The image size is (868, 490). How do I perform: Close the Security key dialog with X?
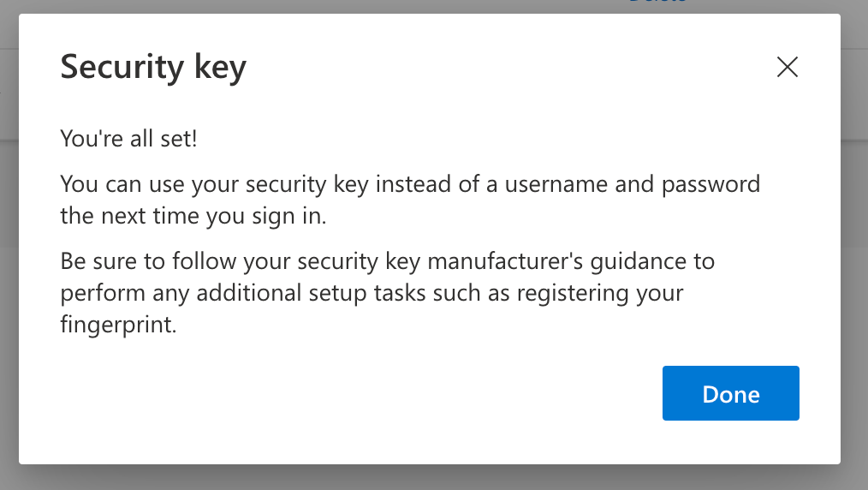788,67
